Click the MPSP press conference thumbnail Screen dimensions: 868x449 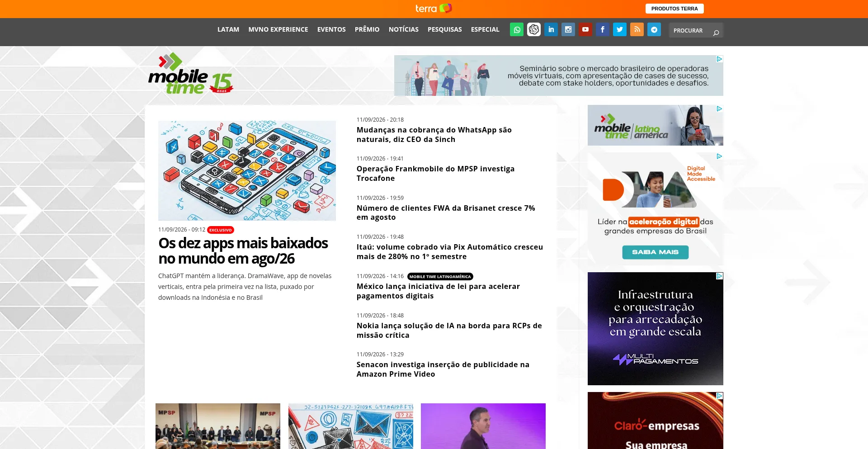click(x=218, y=426)
